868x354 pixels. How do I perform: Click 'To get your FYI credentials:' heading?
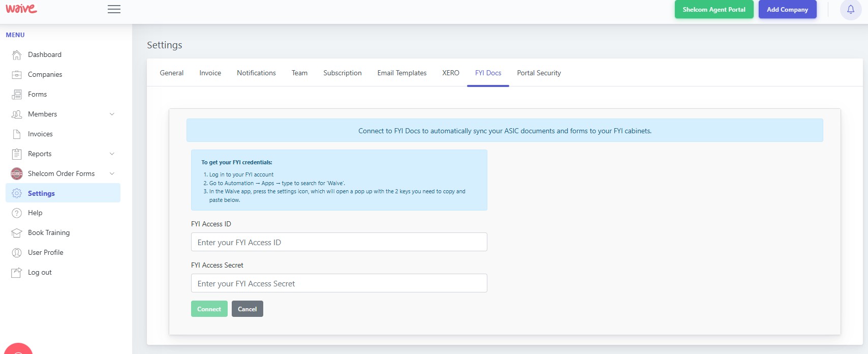(237, 162)
